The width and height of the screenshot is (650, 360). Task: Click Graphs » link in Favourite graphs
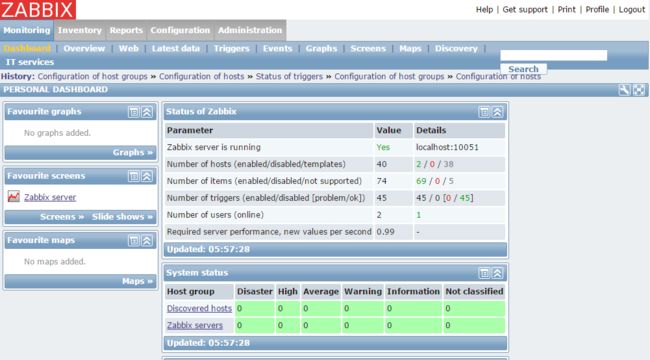tap(133, 153)
